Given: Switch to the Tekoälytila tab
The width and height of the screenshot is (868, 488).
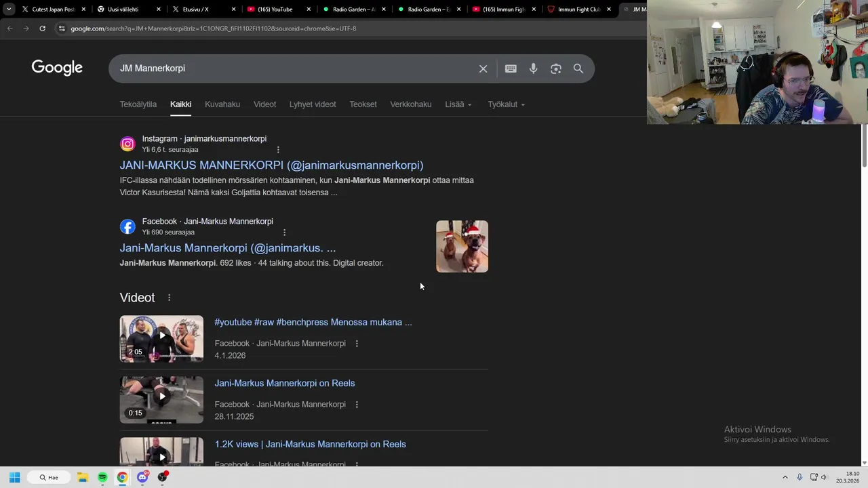Looking at the screenshot, I should pos(138,104).
